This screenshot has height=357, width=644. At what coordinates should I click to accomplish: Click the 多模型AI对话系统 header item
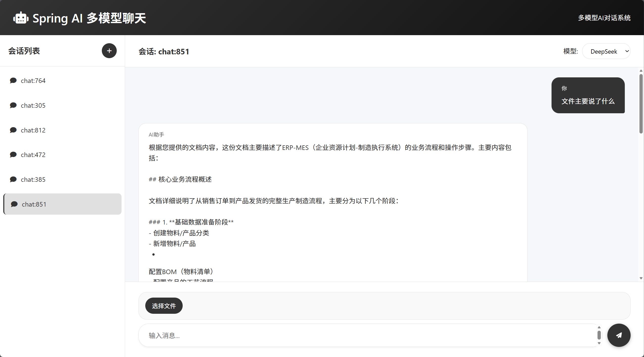click(604, 18)
